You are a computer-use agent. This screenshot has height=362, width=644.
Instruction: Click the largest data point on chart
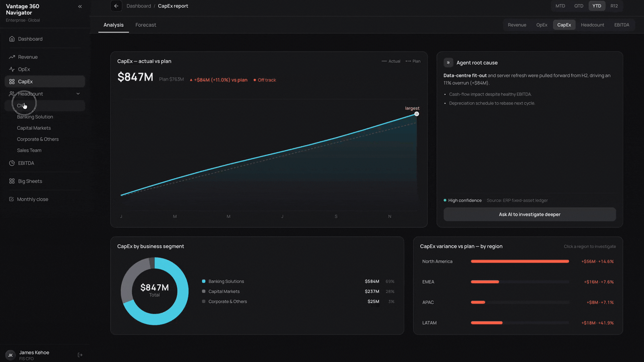pos(417,114)
